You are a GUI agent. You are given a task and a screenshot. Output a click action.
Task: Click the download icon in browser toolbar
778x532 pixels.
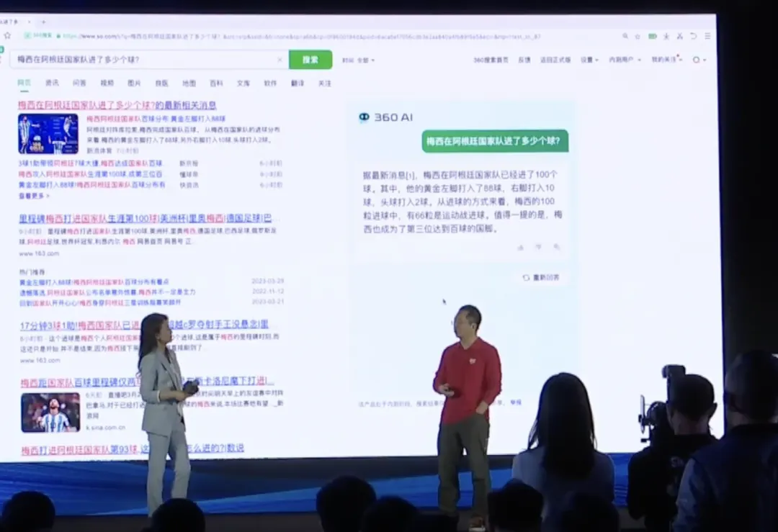[666, 36]
